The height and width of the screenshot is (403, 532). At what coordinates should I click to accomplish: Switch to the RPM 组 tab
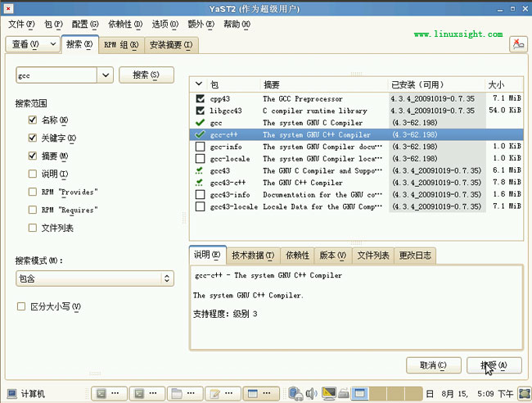pos(121,45)
